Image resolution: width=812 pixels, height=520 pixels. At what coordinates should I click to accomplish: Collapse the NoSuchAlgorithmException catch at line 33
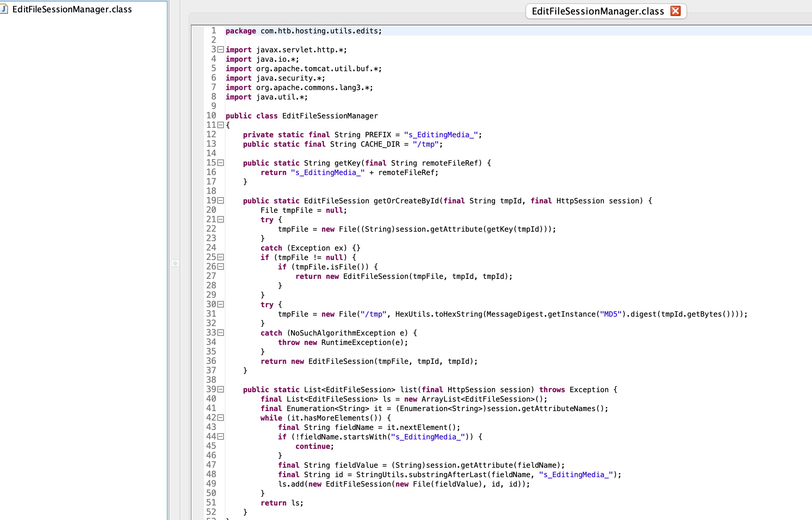tap(221, 333)
